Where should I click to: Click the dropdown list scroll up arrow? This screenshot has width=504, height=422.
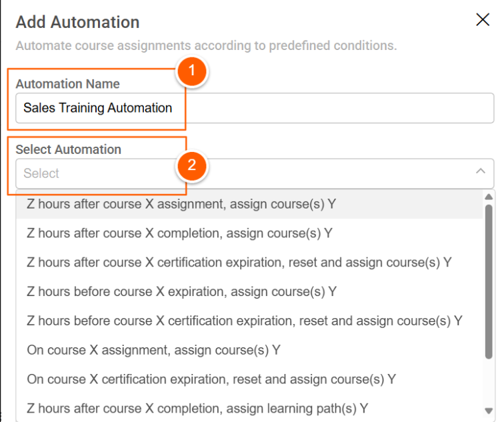pos(489,197)
